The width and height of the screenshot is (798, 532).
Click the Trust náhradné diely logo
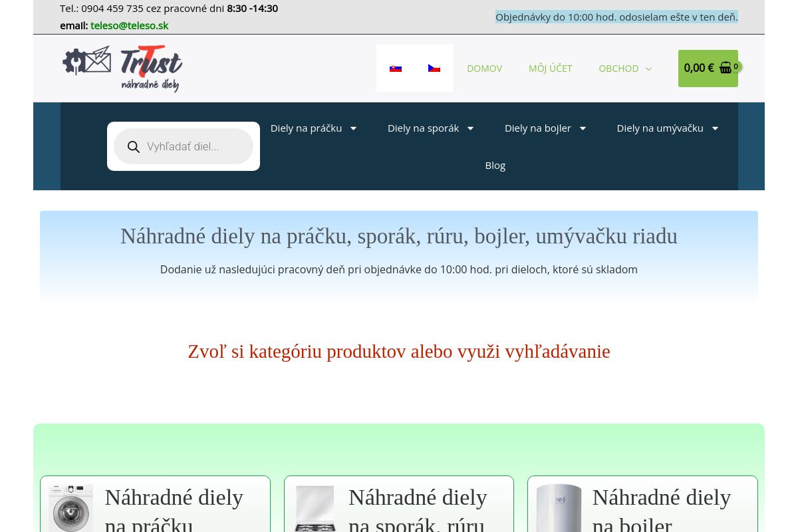click(122, 68)
